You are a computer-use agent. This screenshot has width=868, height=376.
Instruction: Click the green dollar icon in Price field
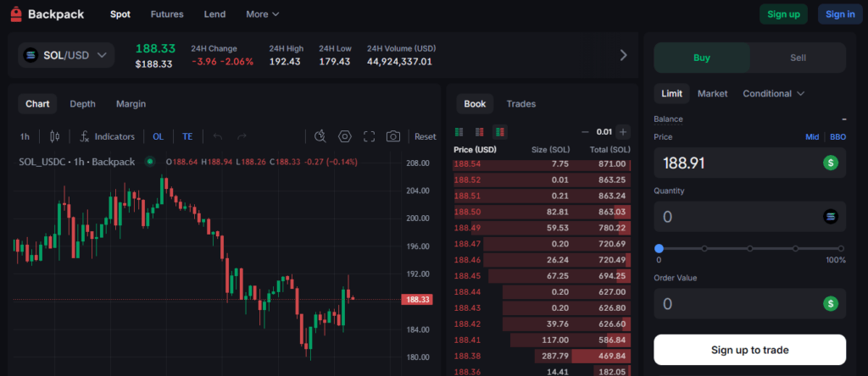tap(831, 163)
